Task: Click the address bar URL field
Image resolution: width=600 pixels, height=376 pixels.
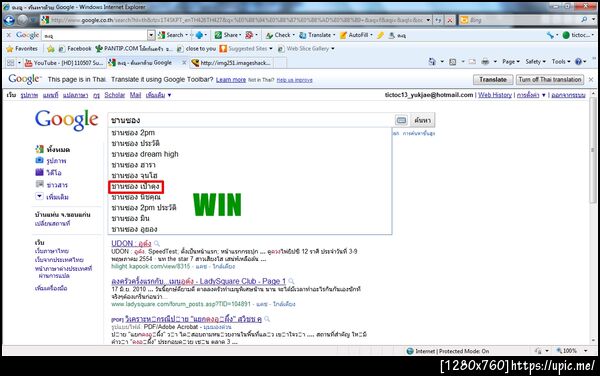Action: [237, 20]
